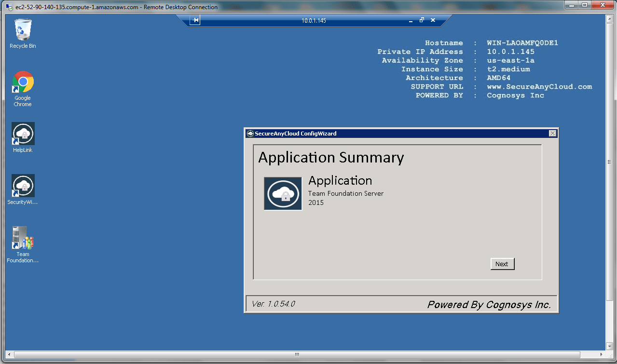Restore down the session via the connection bar
The image size is (617, 364).
pyautogui.click(x=422, y=20)
